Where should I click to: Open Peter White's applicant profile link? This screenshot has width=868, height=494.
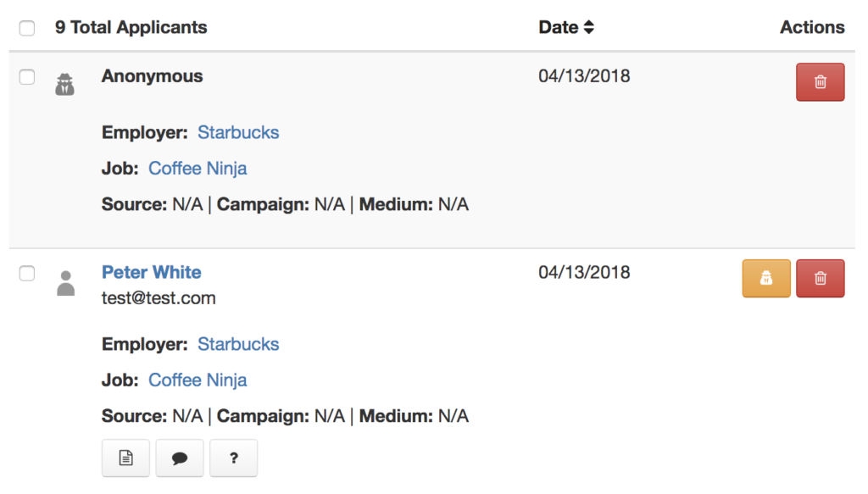coord(151,272)
